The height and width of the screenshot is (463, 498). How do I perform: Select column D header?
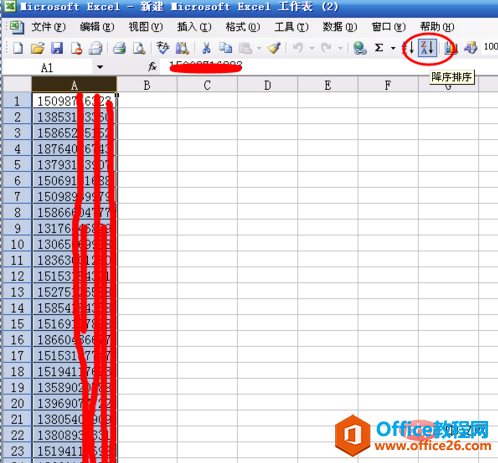coord(268,85)
